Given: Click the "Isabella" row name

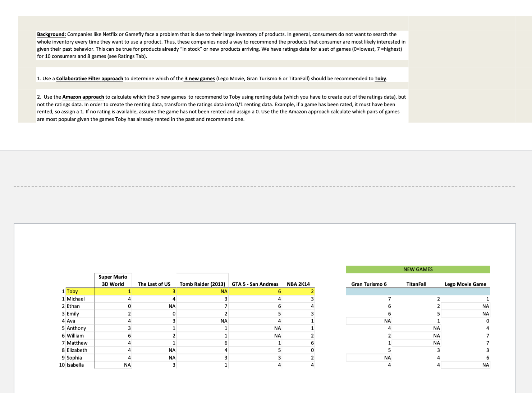Looking at the screenshot, I should (75, 365).
